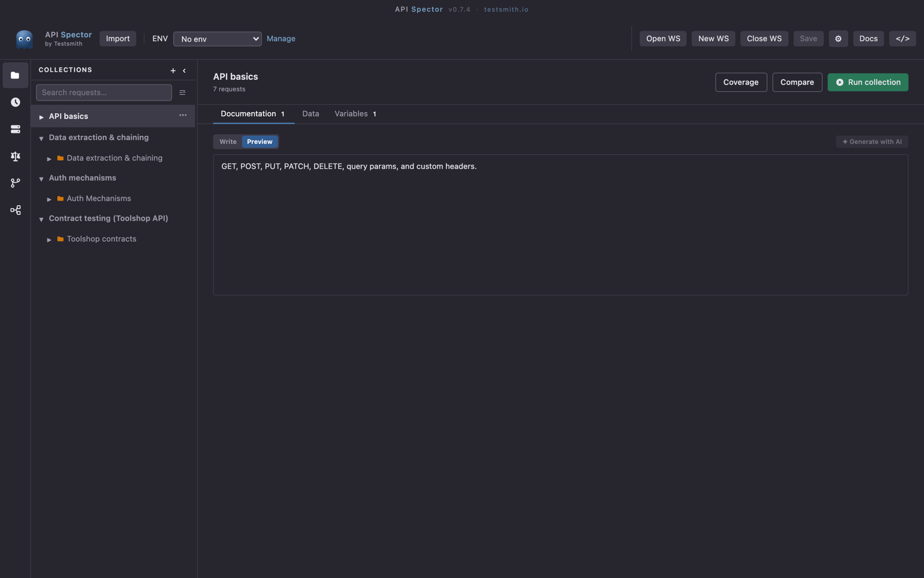Collapse the Contract testing (Toolshop API) collection
Image resolution: width=924 pixels, height=578 pixels.
coord(41,219)
